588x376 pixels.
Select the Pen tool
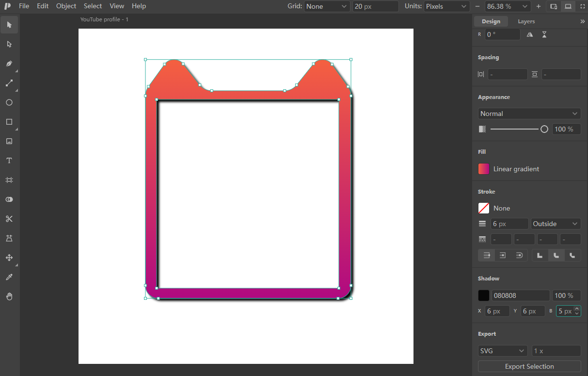point(9,64)
